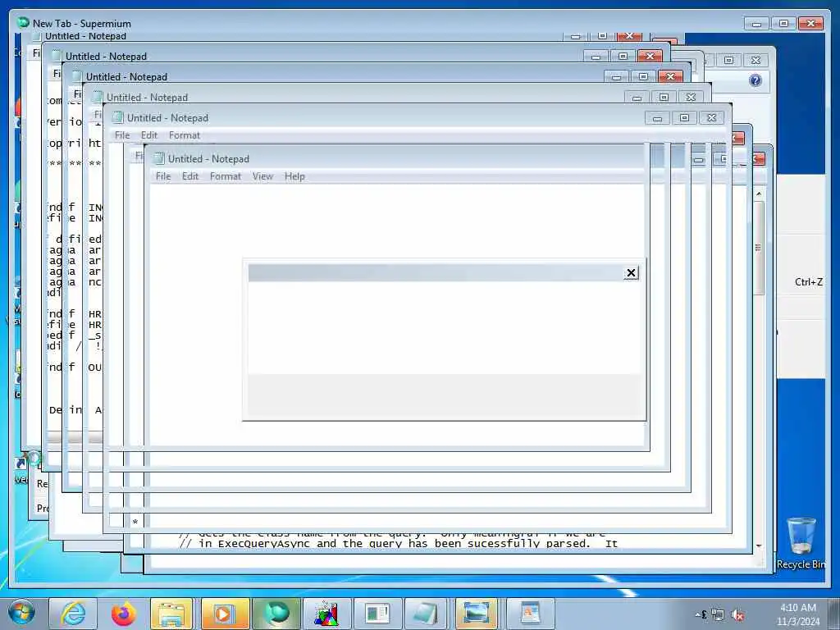Open Edit menu in Notepad window behind front

point(149,135)
